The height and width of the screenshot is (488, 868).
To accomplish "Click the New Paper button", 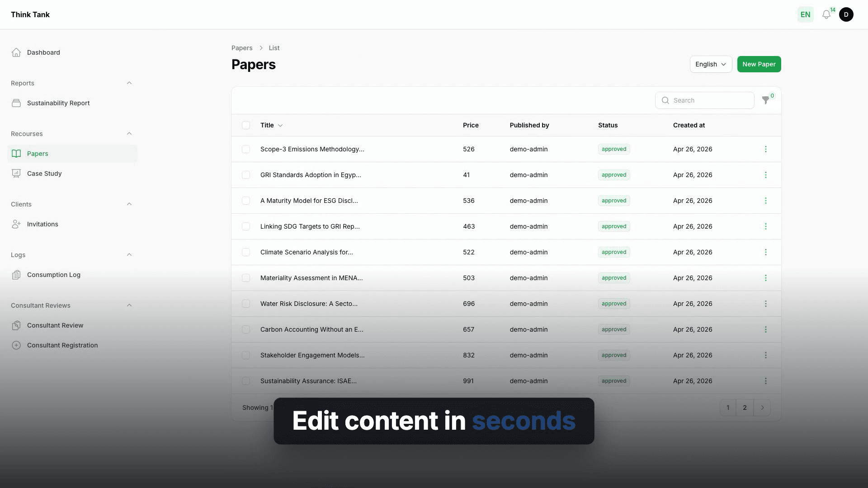I will pos(759,64).
